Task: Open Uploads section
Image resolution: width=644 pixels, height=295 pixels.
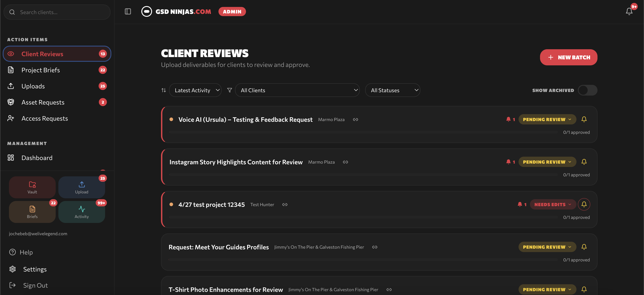Action: click(57, 86)
